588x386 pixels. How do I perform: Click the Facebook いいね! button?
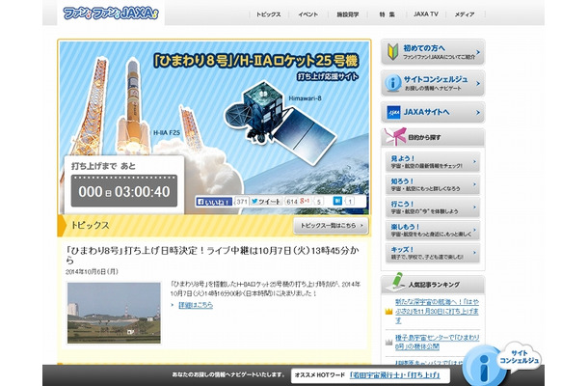coord(214,202)
